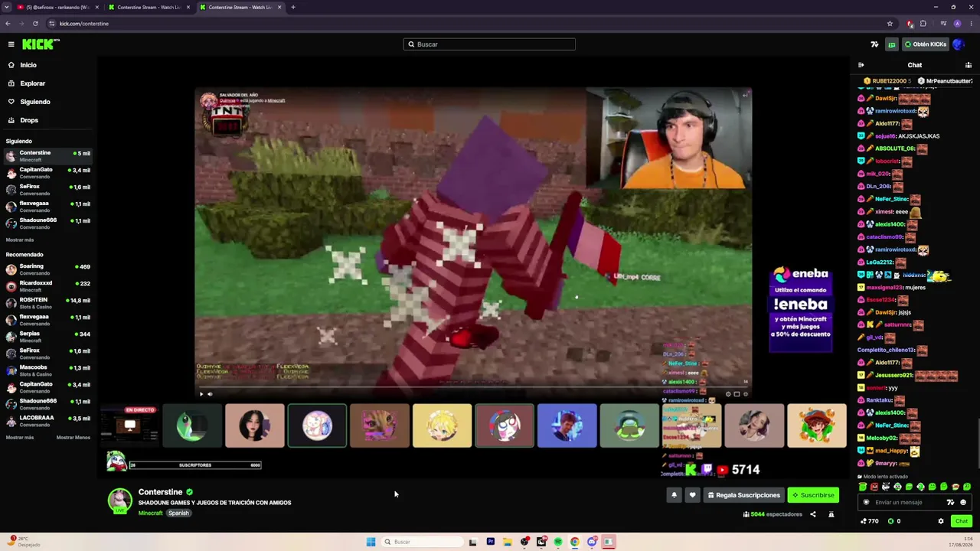Report the stream via siren icon
980x551 pixels.
pyautogui.click(x=831, y=514)
